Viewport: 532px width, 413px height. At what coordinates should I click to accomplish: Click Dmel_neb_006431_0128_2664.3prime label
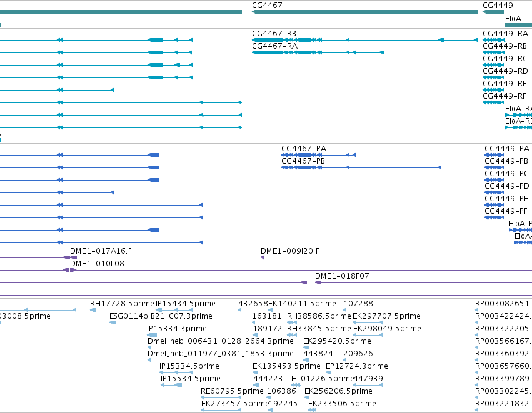click(x=221, y=341)
